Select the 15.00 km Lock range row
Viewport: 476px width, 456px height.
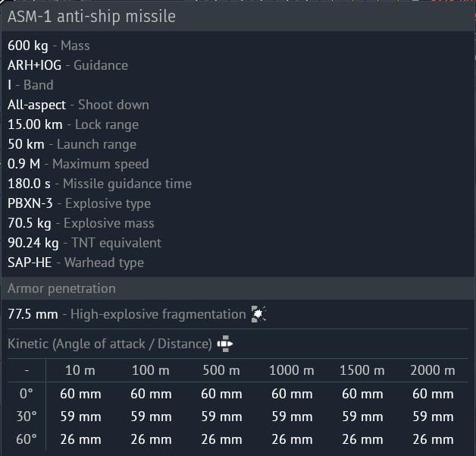[73, 124]
